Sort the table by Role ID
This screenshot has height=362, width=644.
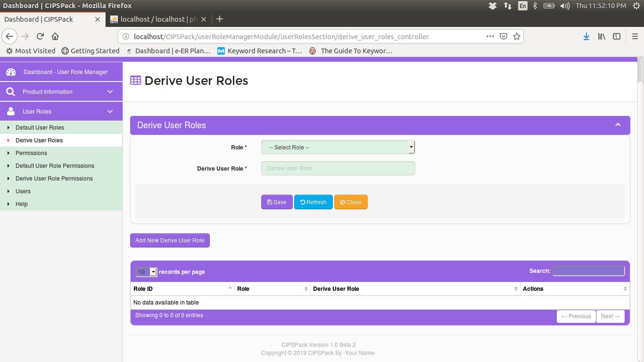tap(182, 289)
